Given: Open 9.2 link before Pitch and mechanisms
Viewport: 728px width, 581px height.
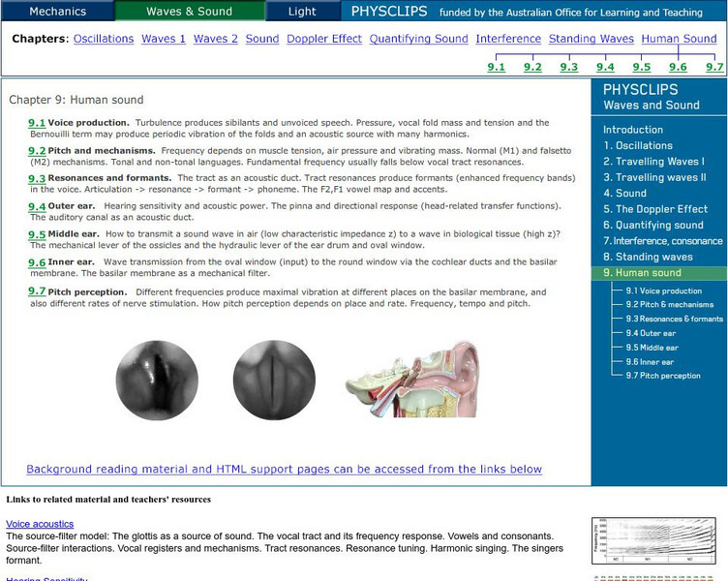Looking at the screenshot, I should pos(37,151).
